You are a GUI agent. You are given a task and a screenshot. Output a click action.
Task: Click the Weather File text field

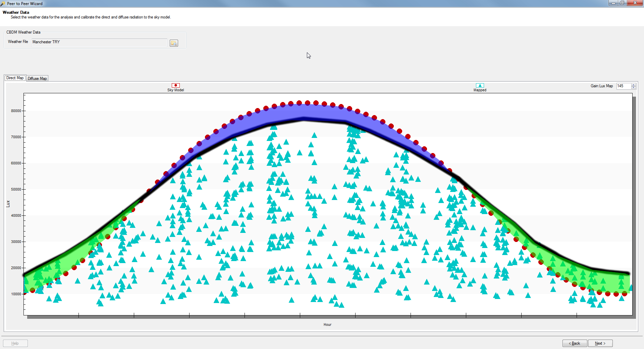(x=99, y=42)
